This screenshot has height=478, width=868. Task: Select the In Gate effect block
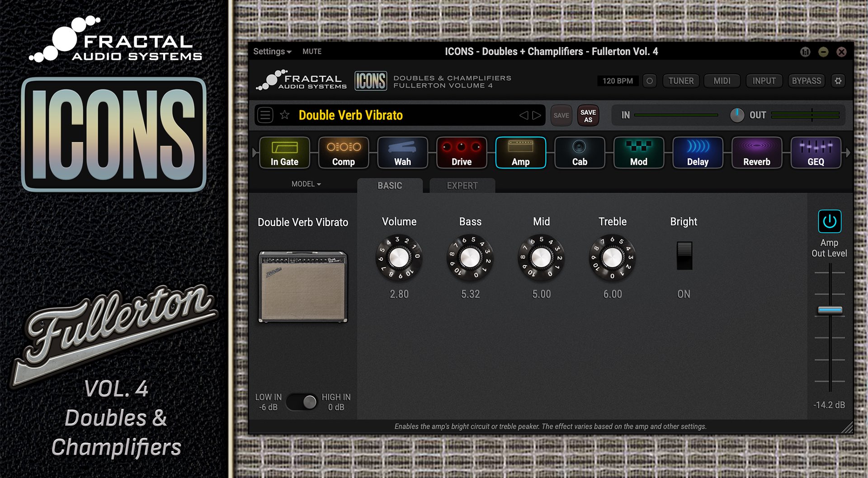pyautogui.click(x=284, y=153)
